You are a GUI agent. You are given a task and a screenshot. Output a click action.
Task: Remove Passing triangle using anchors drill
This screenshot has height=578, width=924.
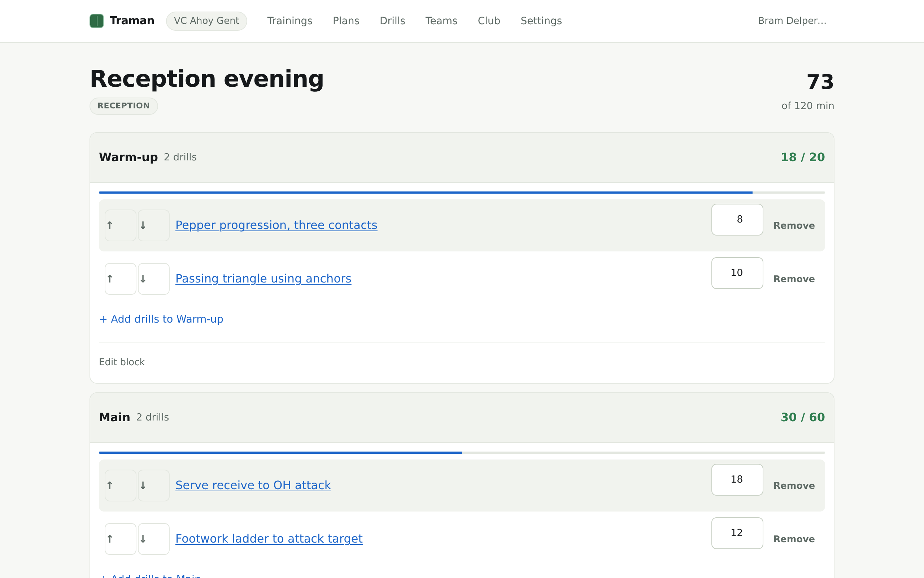click(794, 279)
